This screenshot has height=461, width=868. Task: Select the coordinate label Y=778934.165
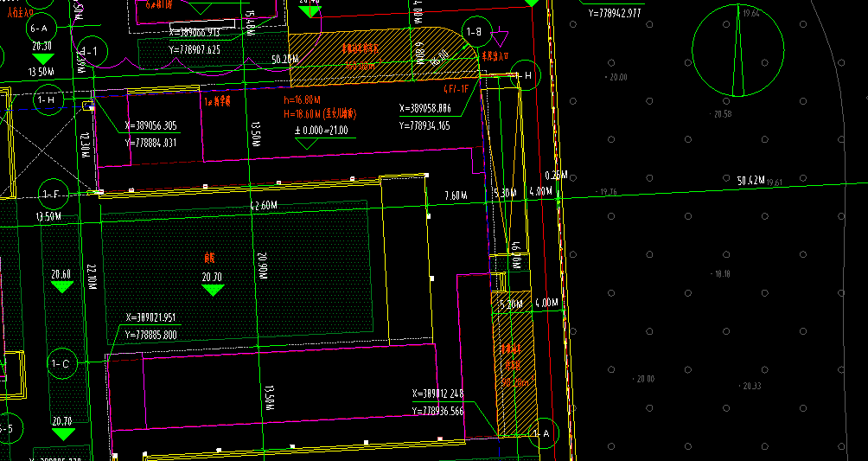point(425,125)
